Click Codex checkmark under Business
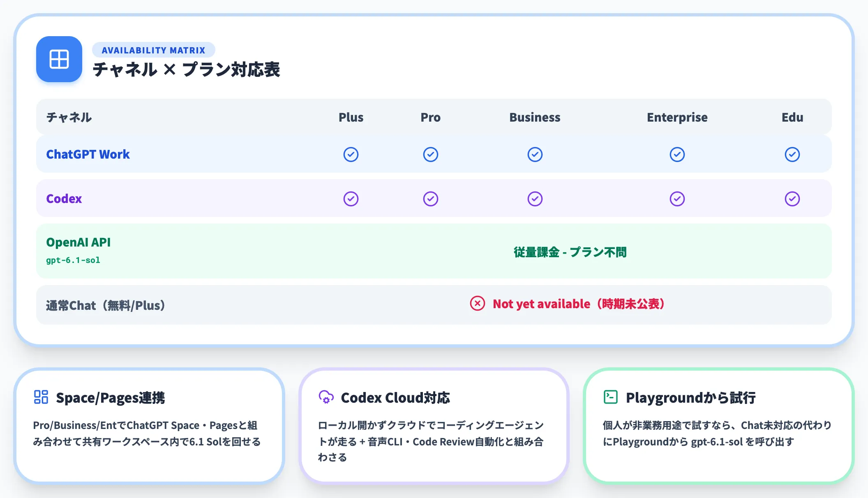The image size is (868, 498). 535,199
